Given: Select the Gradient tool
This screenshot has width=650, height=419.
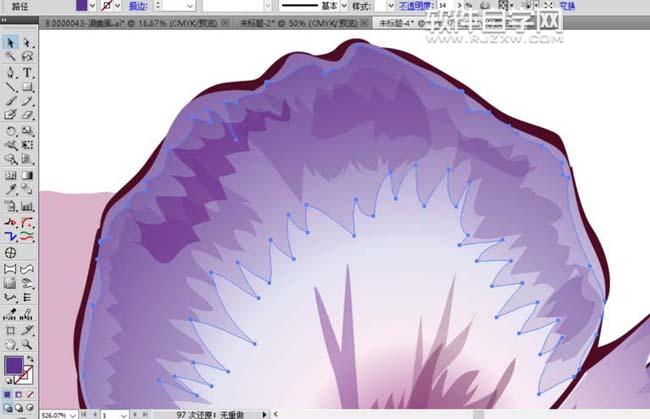Looking at the screenshot, I should pyautogui.click(x=27, y=175).
